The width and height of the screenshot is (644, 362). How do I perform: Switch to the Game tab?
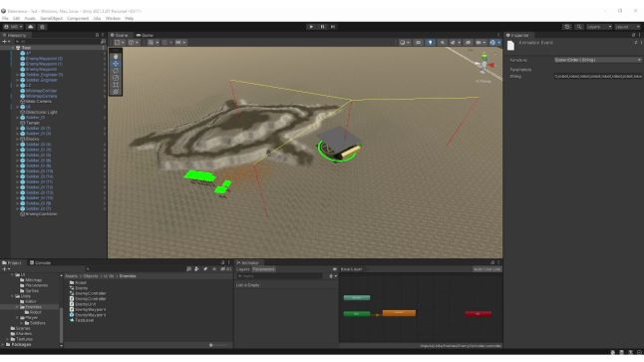click(145, 35)
